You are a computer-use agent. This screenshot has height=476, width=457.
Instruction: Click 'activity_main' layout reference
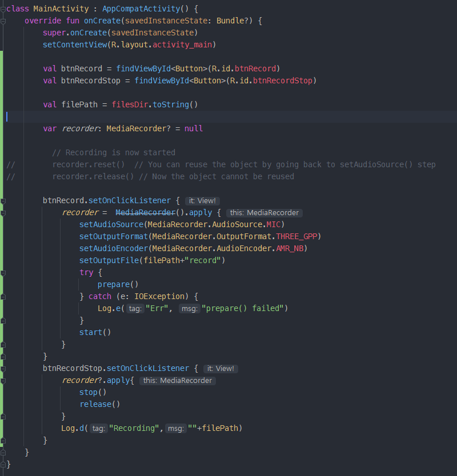point(182,45)
